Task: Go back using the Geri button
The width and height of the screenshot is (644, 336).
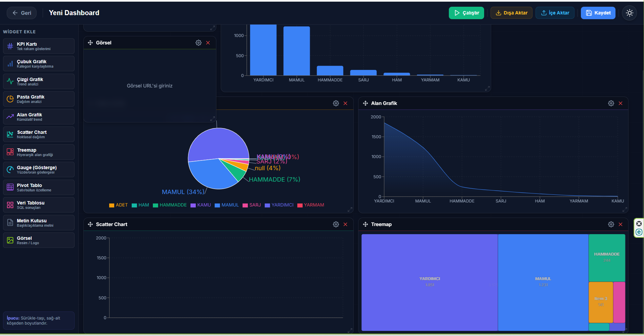Action: [22, 13]
